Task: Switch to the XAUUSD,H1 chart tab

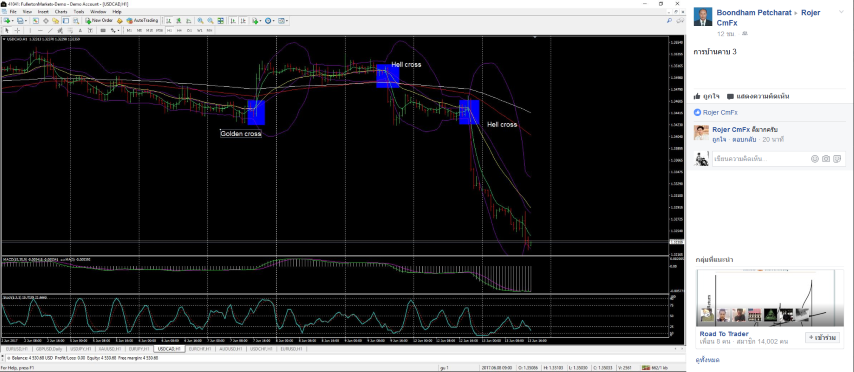Action: 110,349
